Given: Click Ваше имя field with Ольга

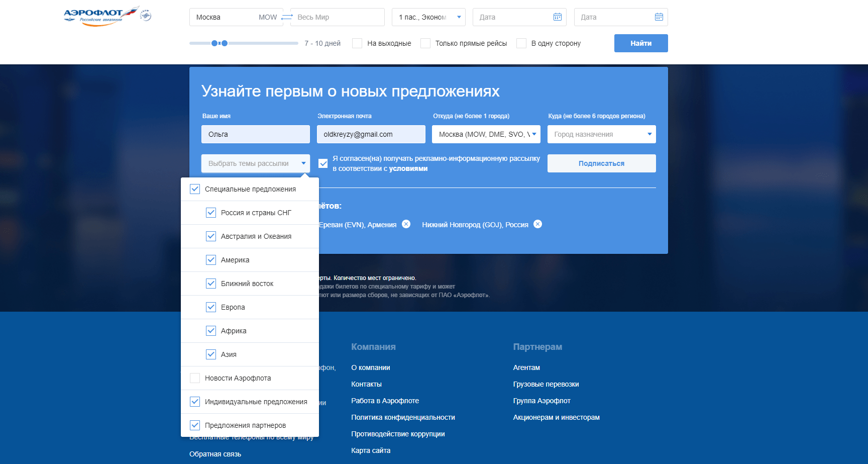Looking at the screenshot, I should 256,134.
